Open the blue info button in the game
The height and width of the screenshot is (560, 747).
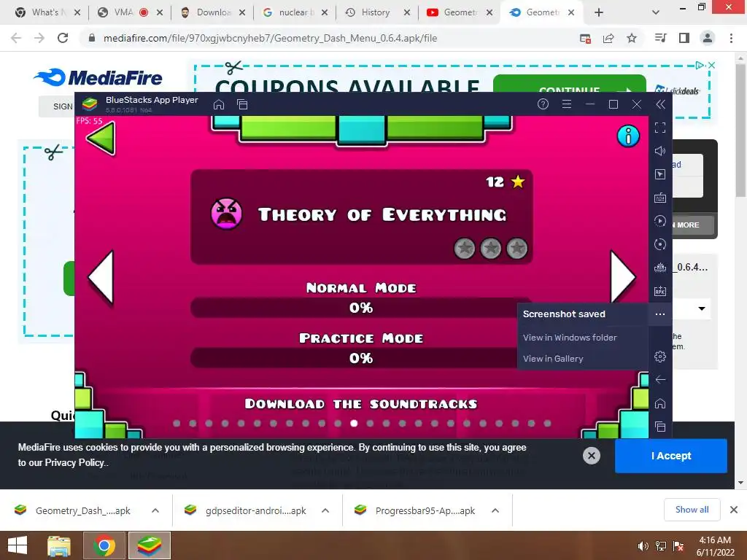628,136
